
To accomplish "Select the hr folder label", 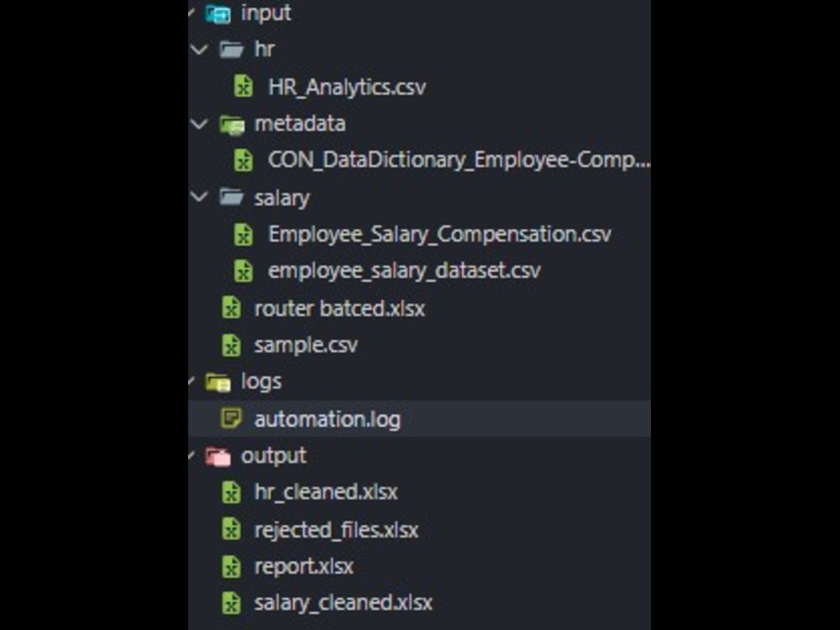I will click(x=265, y=50).
